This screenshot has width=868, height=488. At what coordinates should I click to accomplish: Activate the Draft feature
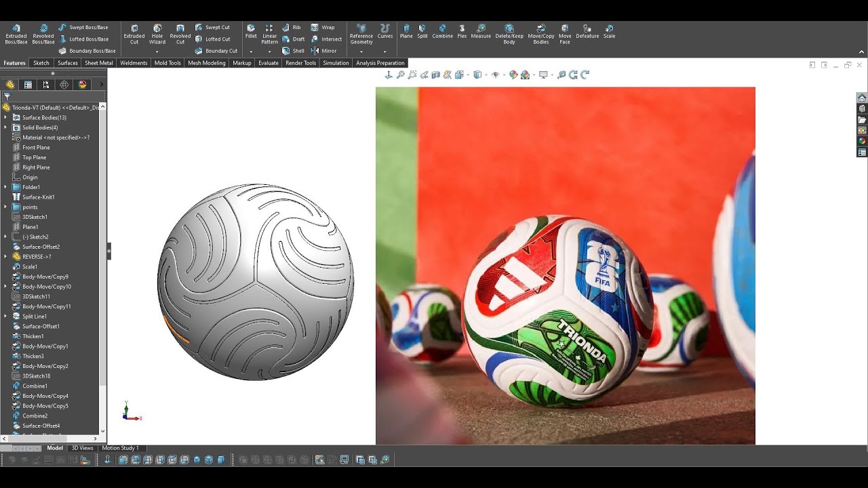tap(294, 39)
